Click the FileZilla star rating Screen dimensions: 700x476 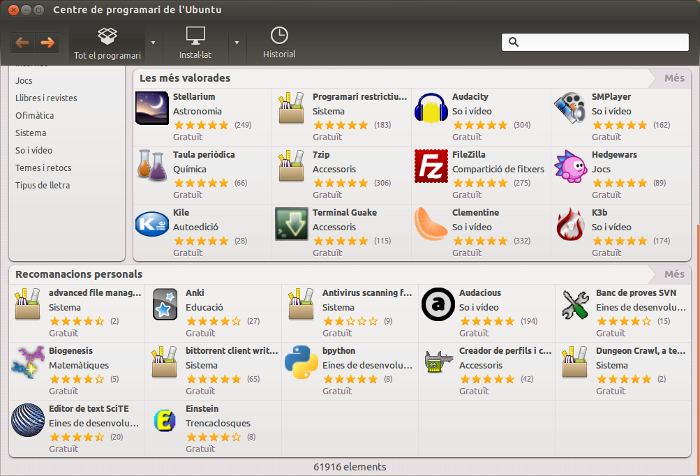point(480,183)
